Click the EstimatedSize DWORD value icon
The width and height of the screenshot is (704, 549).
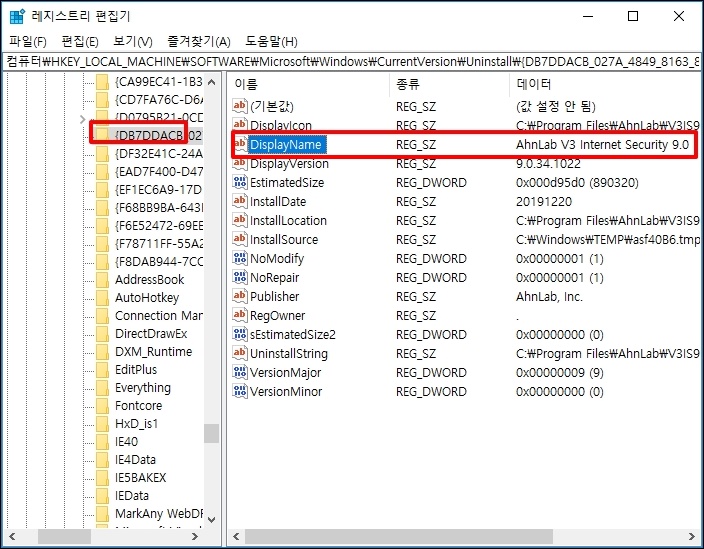pyautogui.click(x=240, y=182)
